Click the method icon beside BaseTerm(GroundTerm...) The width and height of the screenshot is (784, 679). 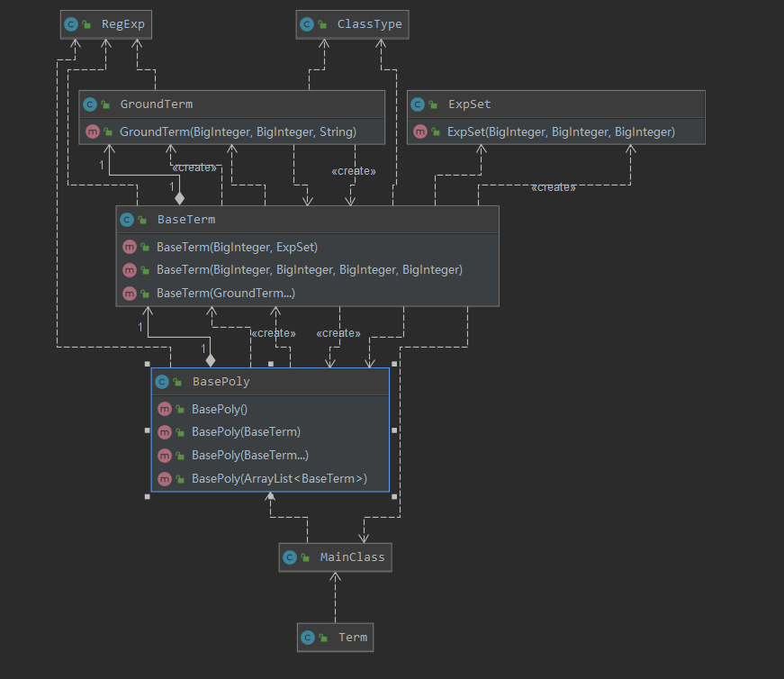tap(130, 294)
